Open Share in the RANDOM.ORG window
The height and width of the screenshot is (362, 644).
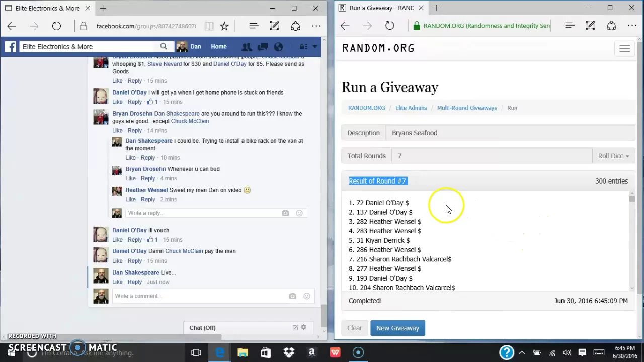pyautogui.click(x=611, y=26)
